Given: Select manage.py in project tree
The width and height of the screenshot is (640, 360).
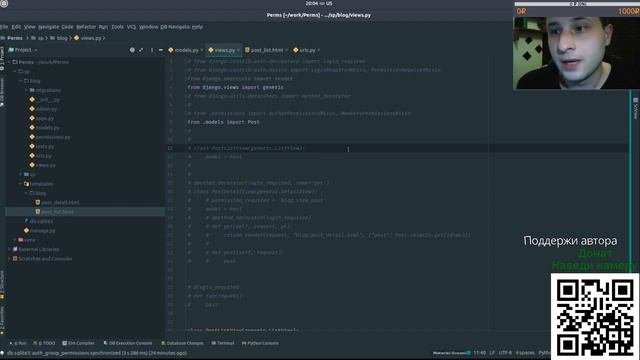Looking at the screenshot, I should click(x=40, y=231).
